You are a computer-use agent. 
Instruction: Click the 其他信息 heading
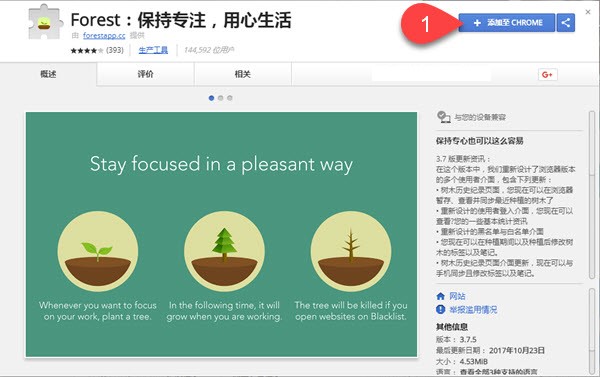pyautogui.click(x=452, y=326)
